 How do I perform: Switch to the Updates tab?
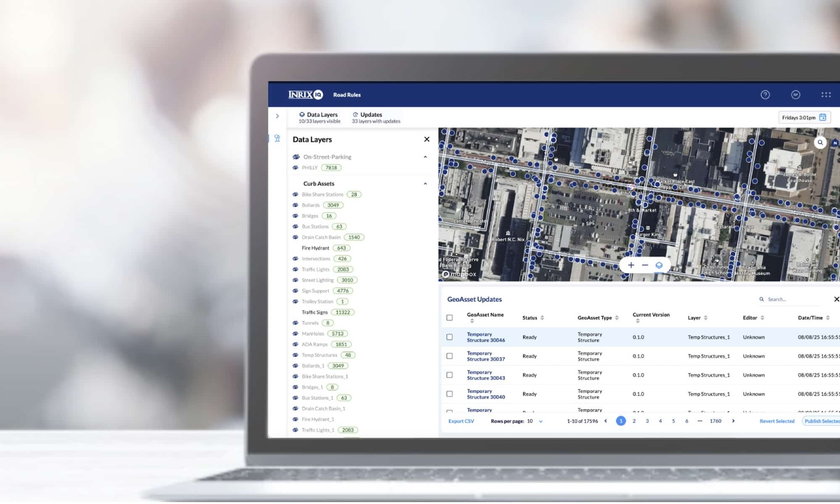pyautogui.click(x=376, y=117)
